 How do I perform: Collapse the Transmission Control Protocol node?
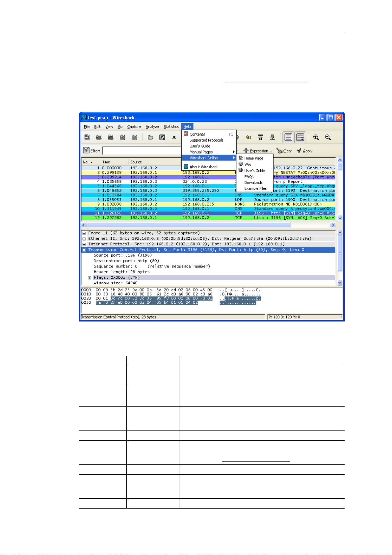click(x=84, y=250)
